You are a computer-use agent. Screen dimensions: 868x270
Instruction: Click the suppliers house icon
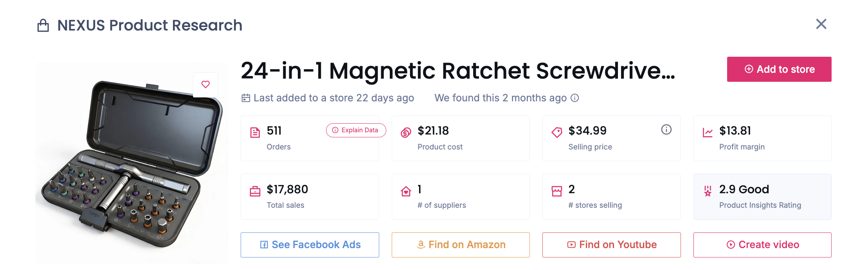tap(405, 191)
